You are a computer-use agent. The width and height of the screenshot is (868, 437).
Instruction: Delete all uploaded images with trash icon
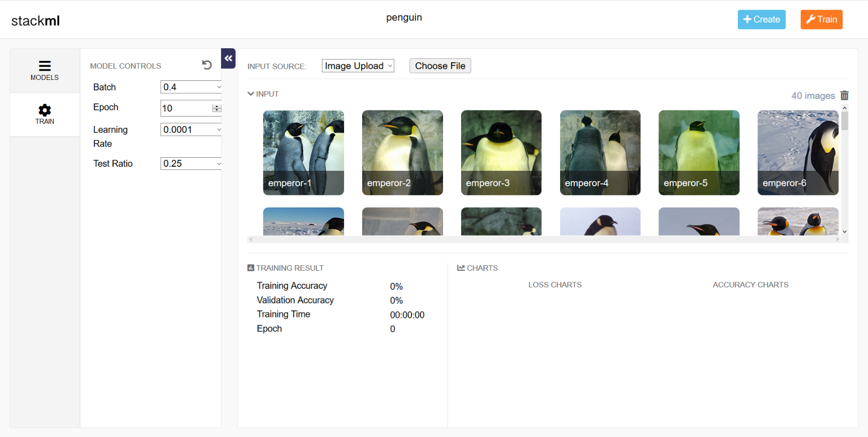(x=844, y=95)
